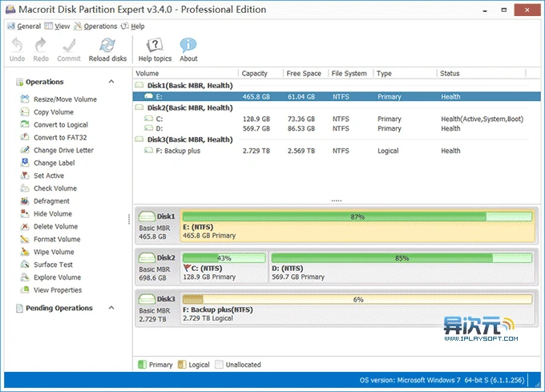The width and height of the screenshot is (545, 392).
Task: Open the Operations menu
Action: pos(95,26)
